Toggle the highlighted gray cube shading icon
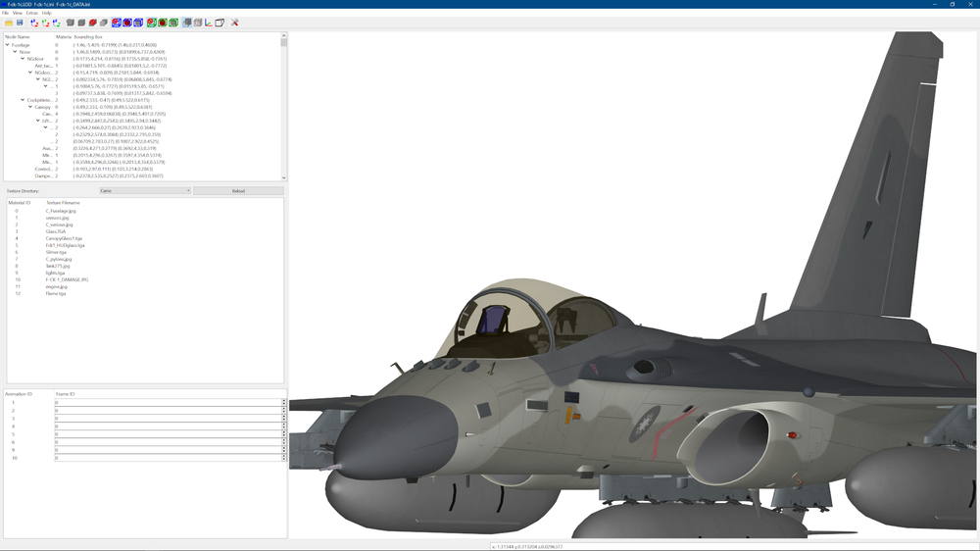This screenshot has height=551, width=980. (186, 23)
